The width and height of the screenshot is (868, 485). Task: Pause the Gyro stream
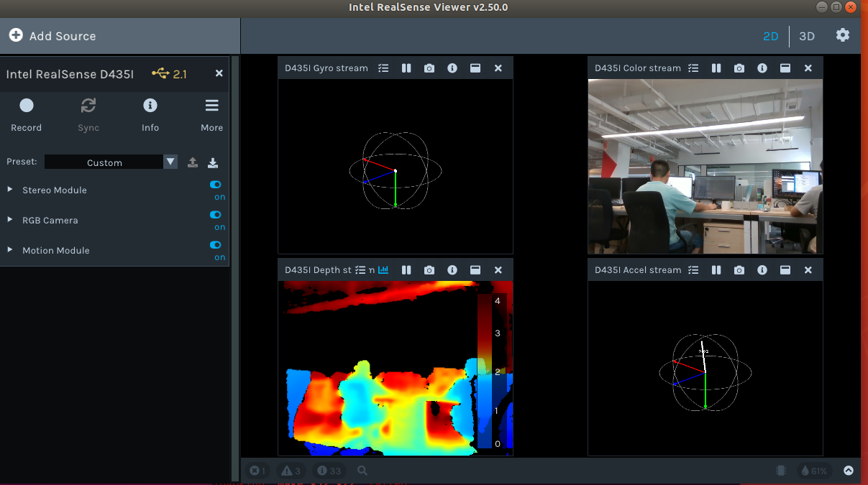(406, 68)
